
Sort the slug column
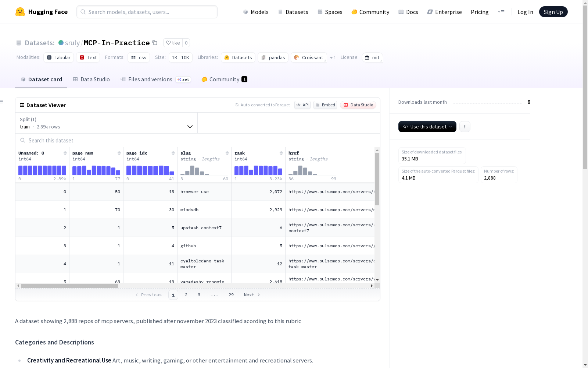click(x=227, y=153)
